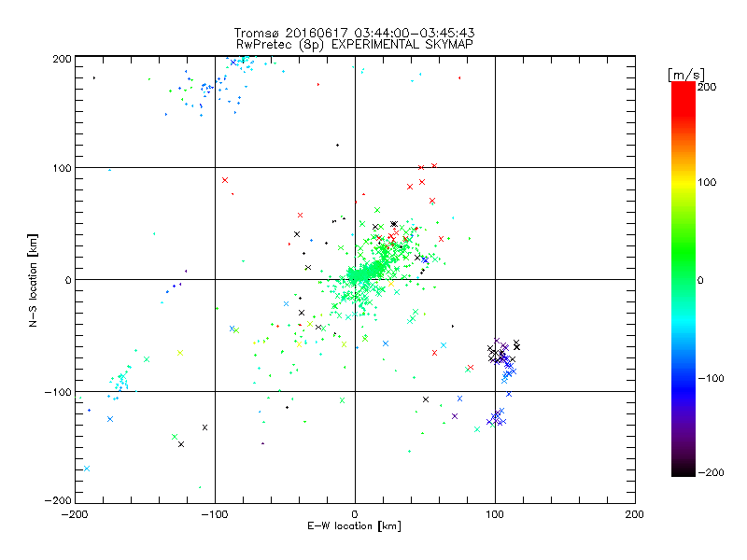The height and width of the screenshot is (560, 747).
Task: Click the title 'Tromsø 20160617 03:44:00-03:45:43'
Action: [x=354, y=33]
